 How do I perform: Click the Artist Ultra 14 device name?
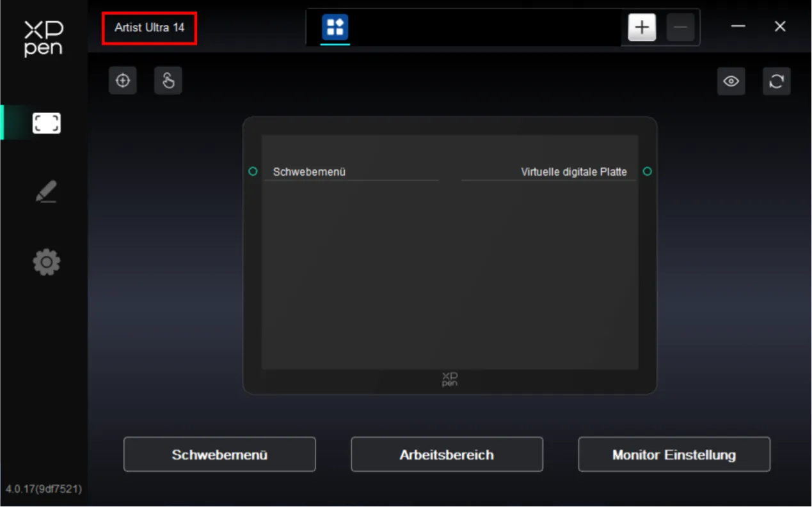pos(150,28)
